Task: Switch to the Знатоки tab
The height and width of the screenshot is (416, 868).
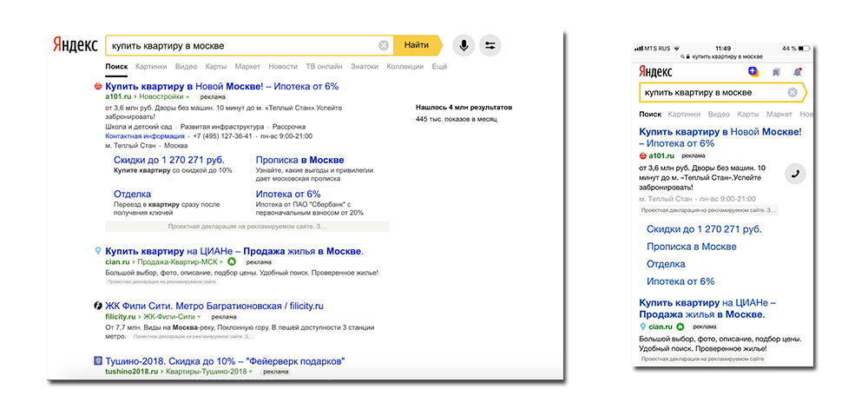Action: pyautogui.click(x=365, y=67)
